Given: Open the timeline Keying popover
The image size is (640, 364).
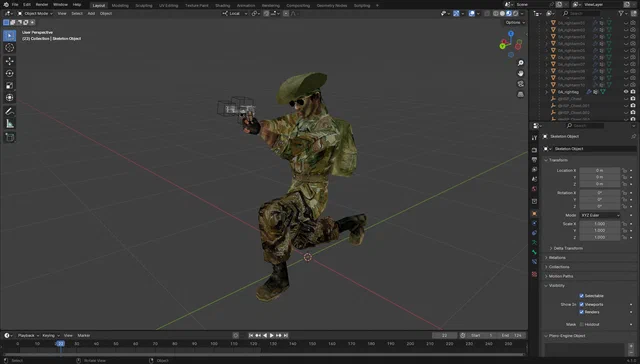Looking at the screenshot, I should [51, 335].
